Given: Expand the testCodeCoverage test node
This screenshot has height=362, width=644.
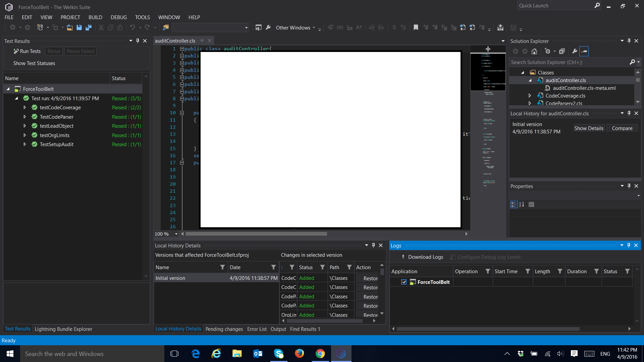Looking at the screenshot, I should coord(25,108).
